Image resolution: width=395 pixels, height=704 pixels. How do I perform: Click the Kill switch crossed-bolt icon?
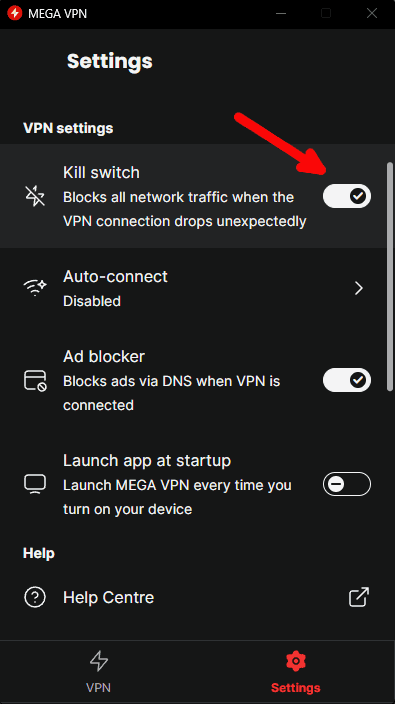point(35,197)
